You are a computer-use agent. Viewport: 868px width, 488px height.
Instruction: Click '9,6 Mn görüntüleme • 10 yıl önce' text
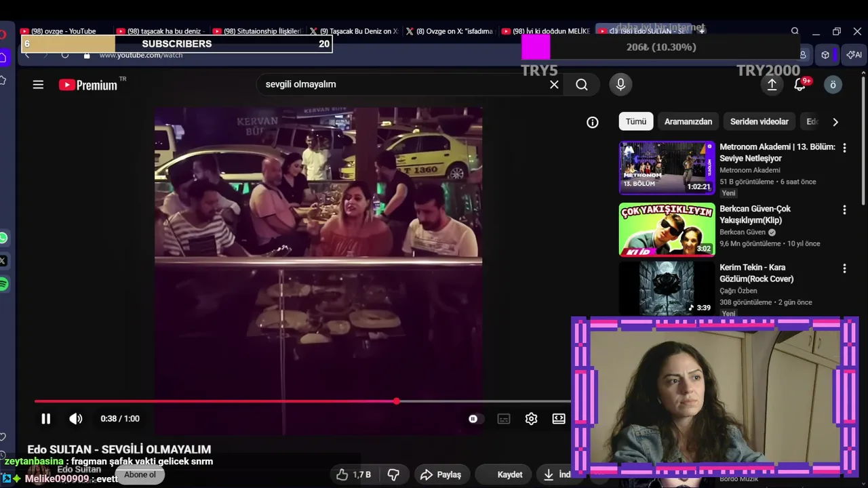click(x=770, y=243)
